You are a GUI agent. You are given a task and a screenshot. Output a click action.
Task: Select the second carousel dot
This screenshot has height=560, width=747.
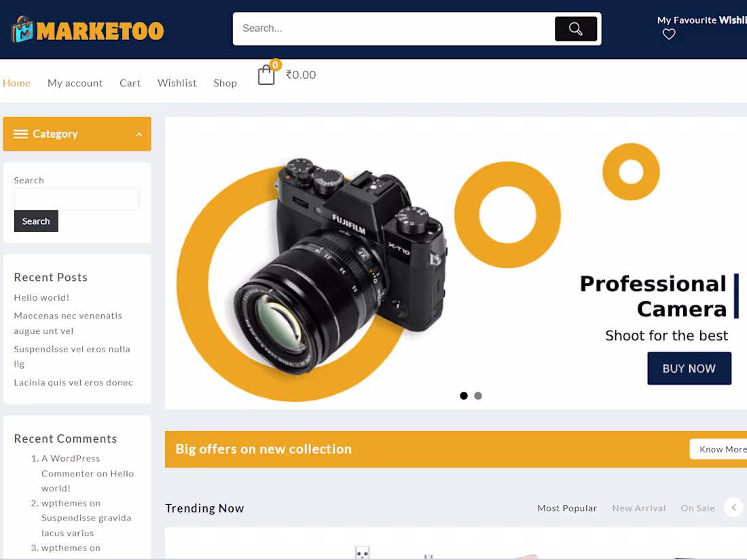point(478,395)
